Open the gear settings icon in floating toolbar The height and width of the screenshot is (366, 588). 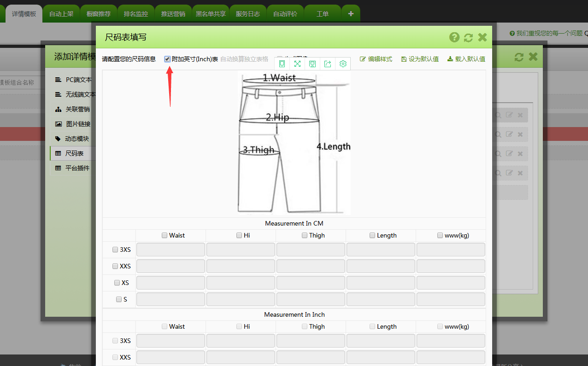click(343, 64)
